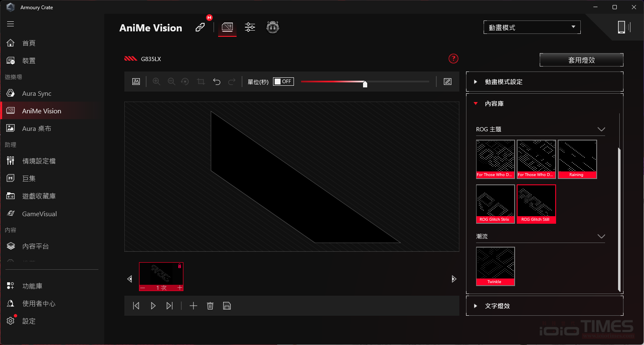
Task: Click the import image toolbar icon
Action: (136, 82)
